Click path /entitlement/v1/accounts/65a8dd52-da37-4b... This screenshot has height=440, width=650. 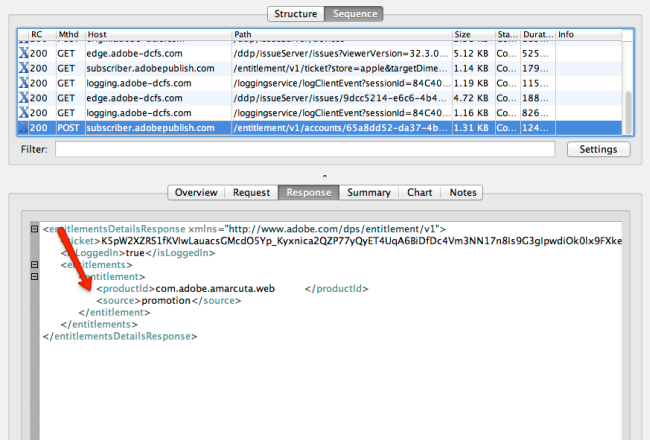coord(341,128)
